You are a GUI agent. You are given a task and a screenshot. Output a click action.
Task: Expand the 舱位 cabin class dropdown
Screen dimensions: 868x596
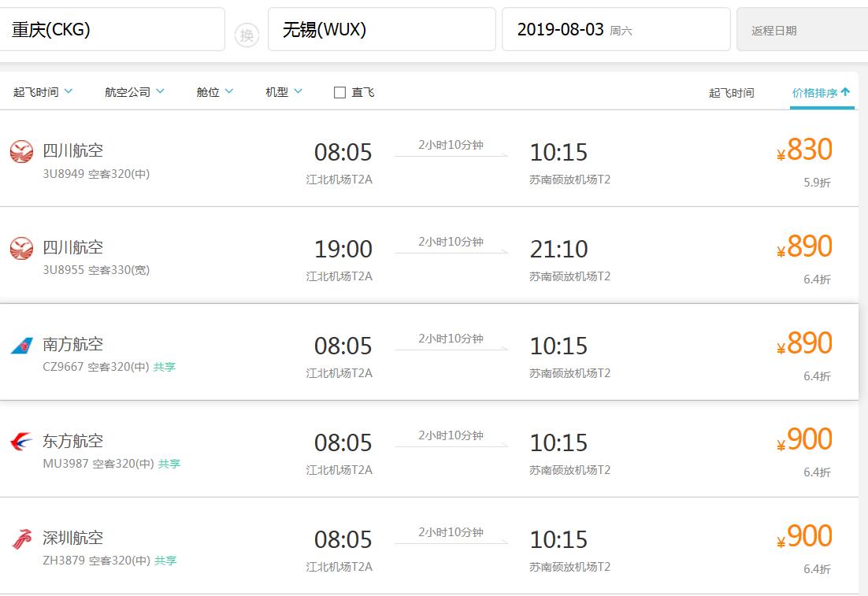(x=215, y=92)
